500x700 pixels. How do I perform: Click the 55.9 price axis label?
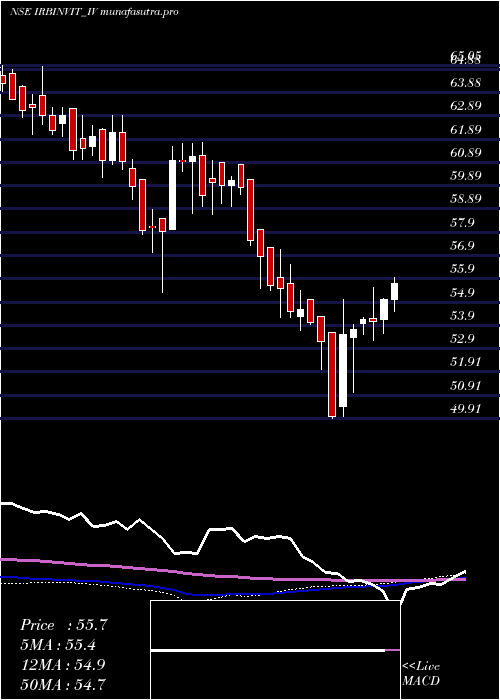coord(462,269)
